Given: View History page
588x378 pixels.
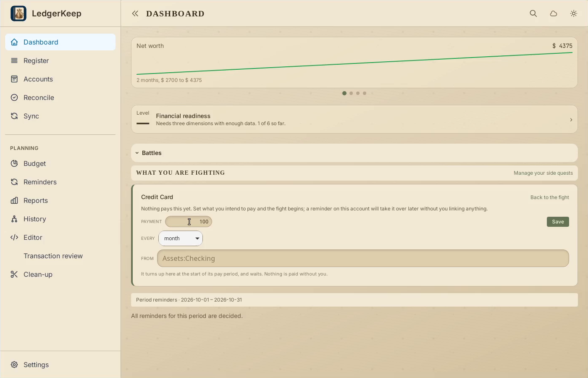Looking at the screenshot, I should pyautogui.click(x=60, y=219).
